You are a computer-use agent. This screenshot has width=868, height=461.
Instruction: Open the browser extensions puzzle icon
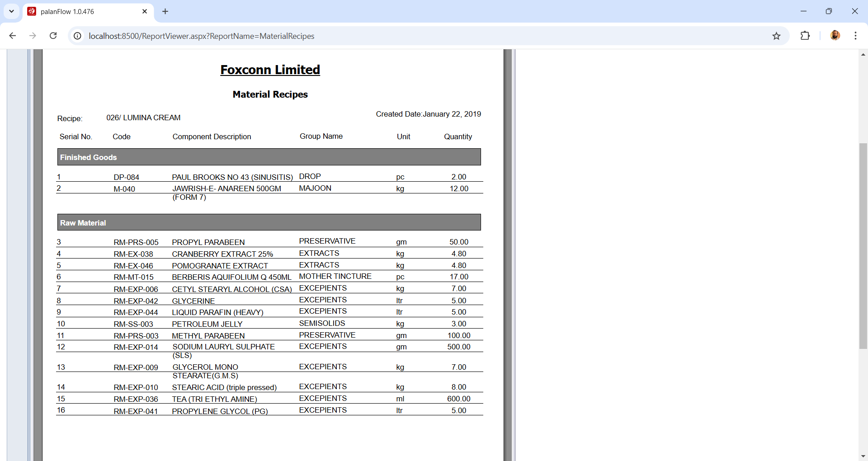(805, 36)
